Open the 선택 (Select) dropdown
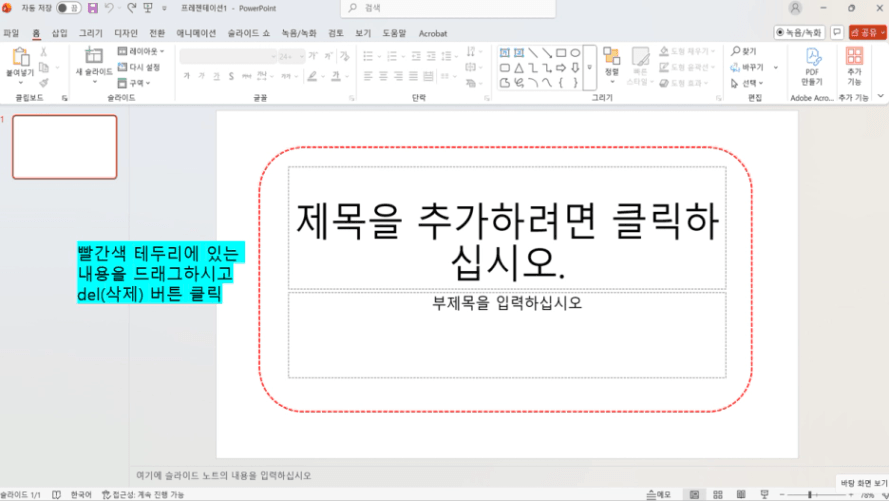889x501 pixels. 752,83
